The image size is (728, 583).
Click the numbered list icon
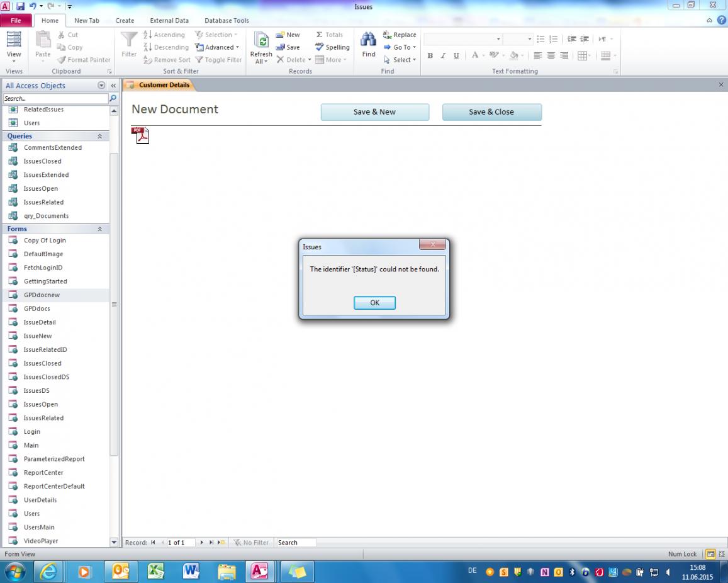point(554,39)
